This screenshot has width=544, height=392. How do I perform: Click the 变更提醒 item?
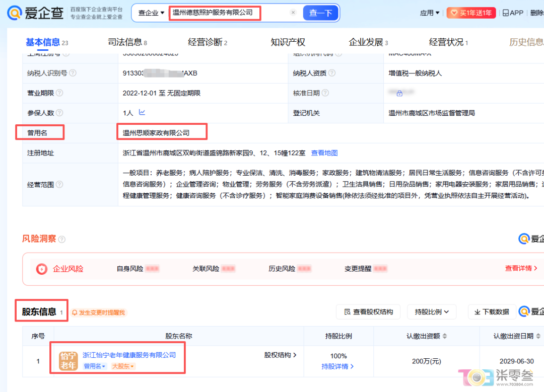pyautogui.click(x=366, y=269)
